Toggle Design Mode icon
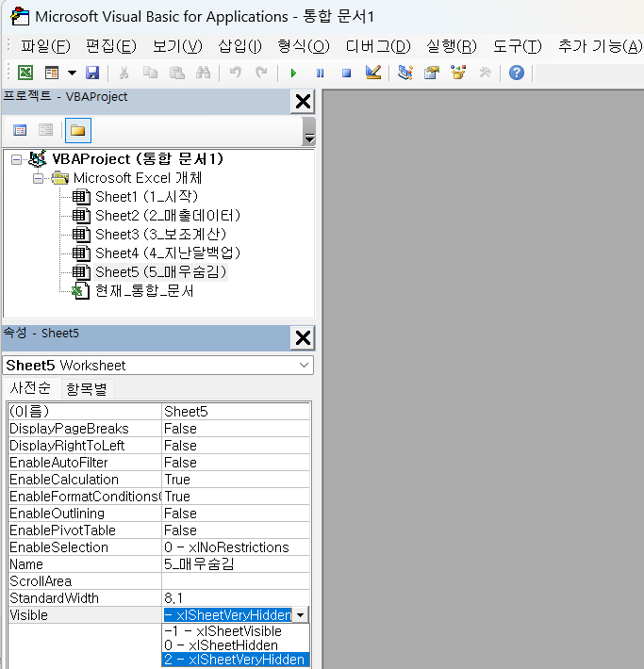The image size is (644, 669). click(373, 73)
